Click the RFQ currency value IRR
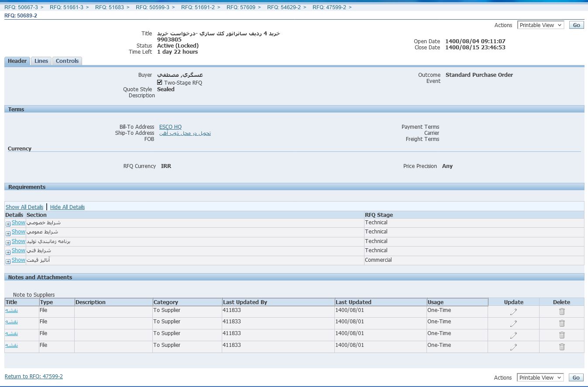 [x=166, y=166]
